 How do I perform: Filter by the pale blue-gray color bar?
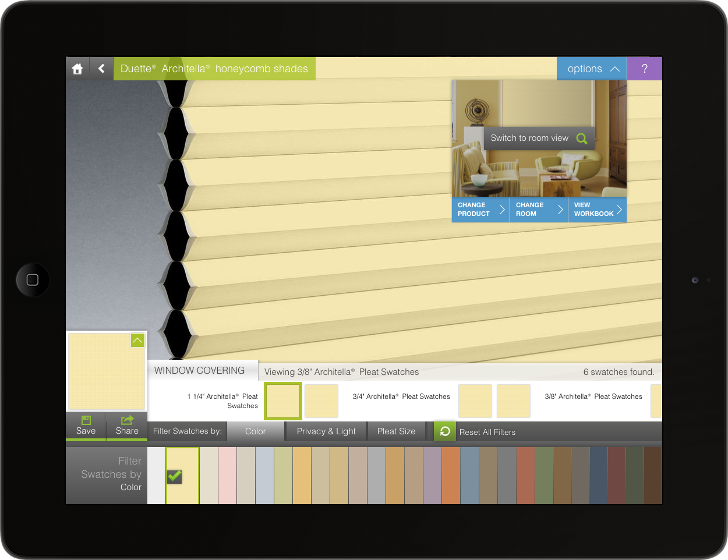pyautogui.click(x=265, y=476)
